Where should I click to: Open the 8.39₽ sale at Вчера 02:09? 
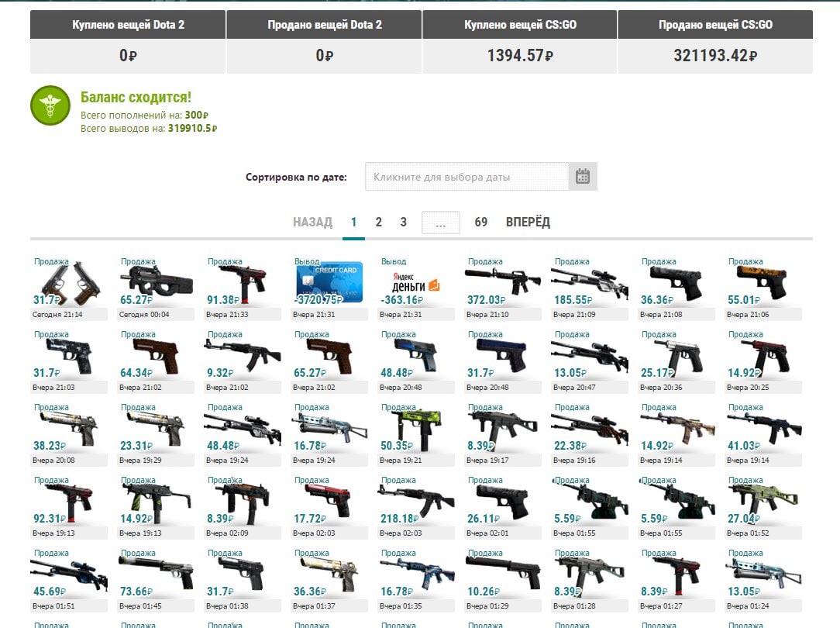coord(243,507)
